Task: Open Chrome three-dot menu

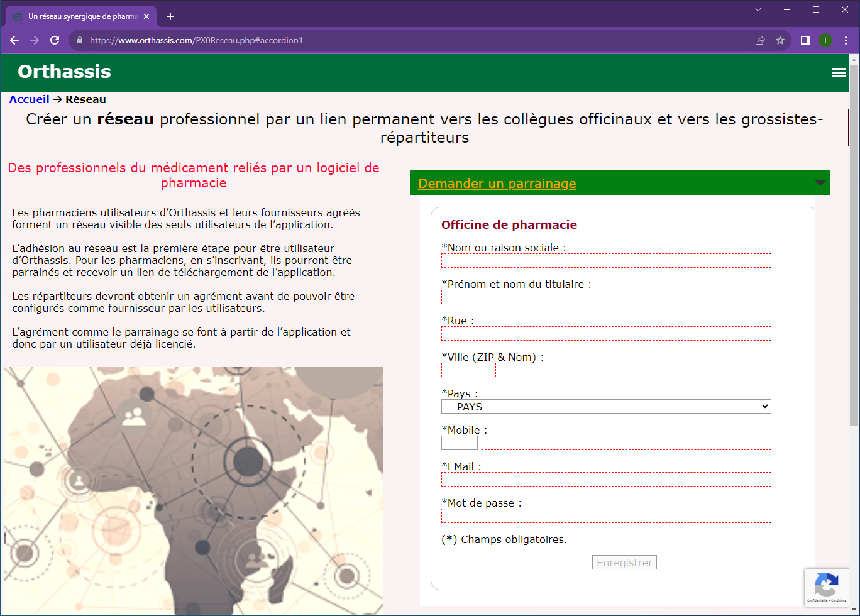Action: [846, 40]
